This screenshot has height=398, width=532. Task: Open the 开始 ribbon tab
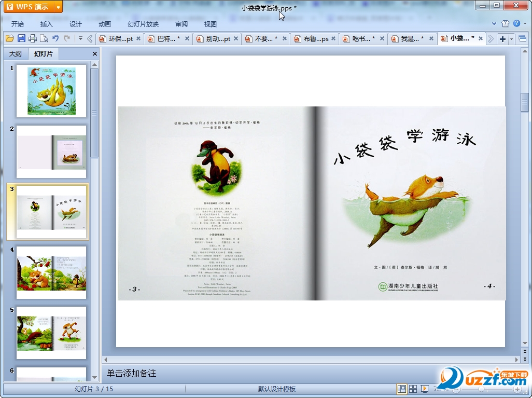(x=18, y=24)
